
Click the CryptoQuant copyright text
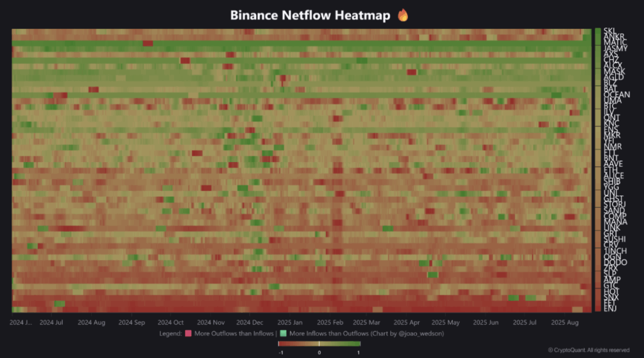pos(589,350)
